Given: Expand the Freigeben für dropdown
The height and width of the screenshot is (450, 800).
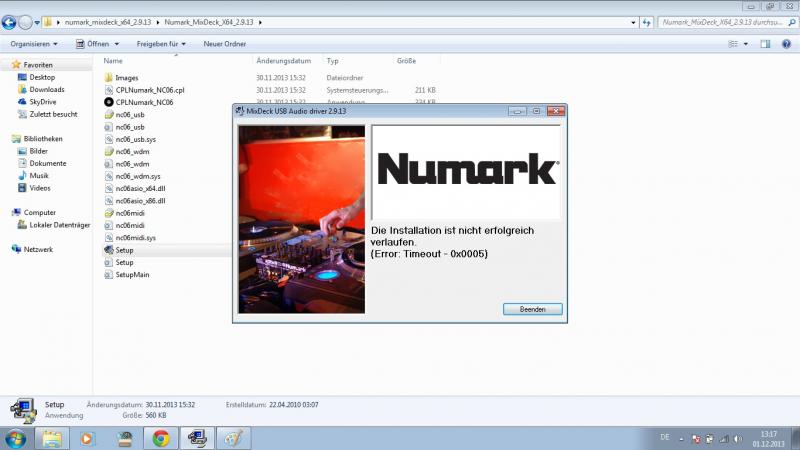Looking at the screenshot, I should click(x=162, y=44).
